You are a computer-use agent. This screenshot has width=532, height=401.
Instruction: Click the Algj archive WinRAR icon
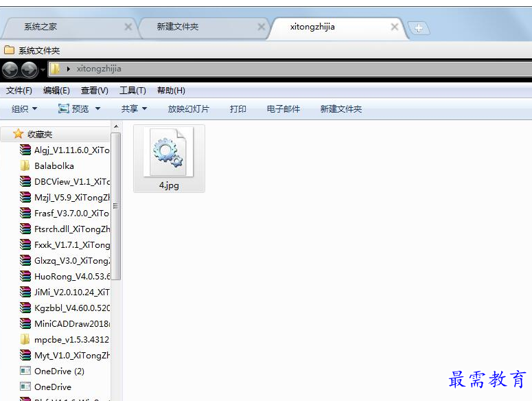click(25, 150)
